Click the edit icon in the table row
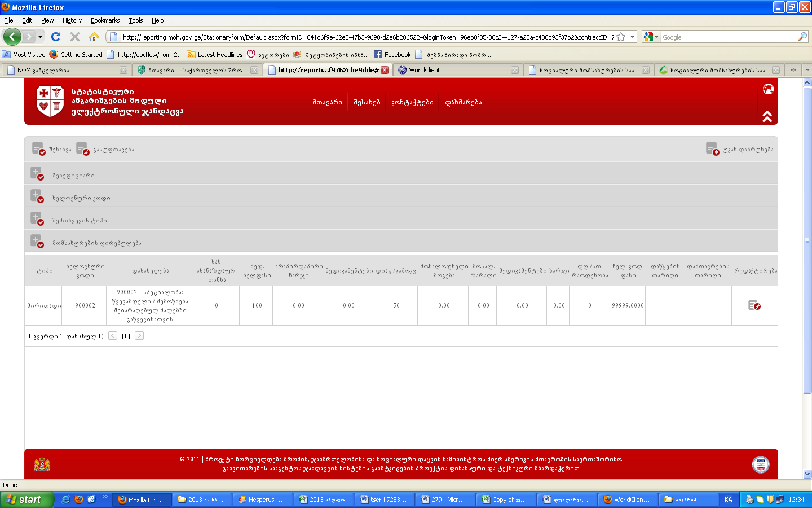This screenshot has width=812, height=508. click(754, 305)
